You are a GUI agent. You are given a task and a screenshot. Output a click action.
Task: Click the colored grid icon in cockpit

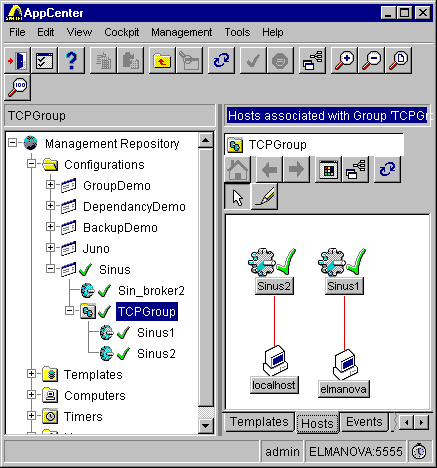click(328, 170)
